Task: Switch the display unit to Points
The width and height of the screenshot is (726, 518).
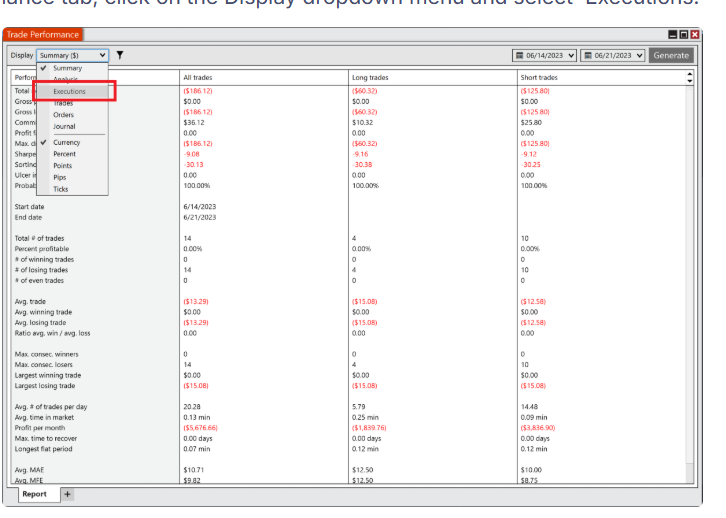Action: click(63, 166)
